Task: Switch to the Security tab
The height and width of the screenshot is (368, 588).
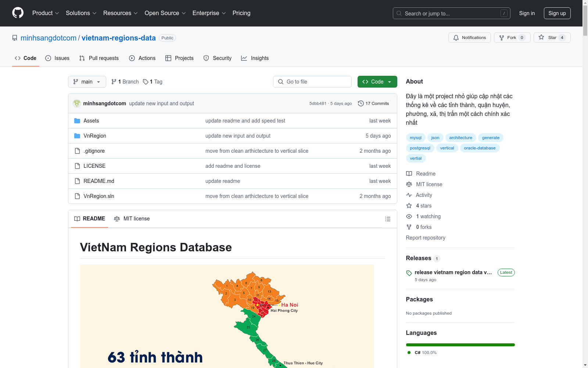Action: click(x=218, y=58)
